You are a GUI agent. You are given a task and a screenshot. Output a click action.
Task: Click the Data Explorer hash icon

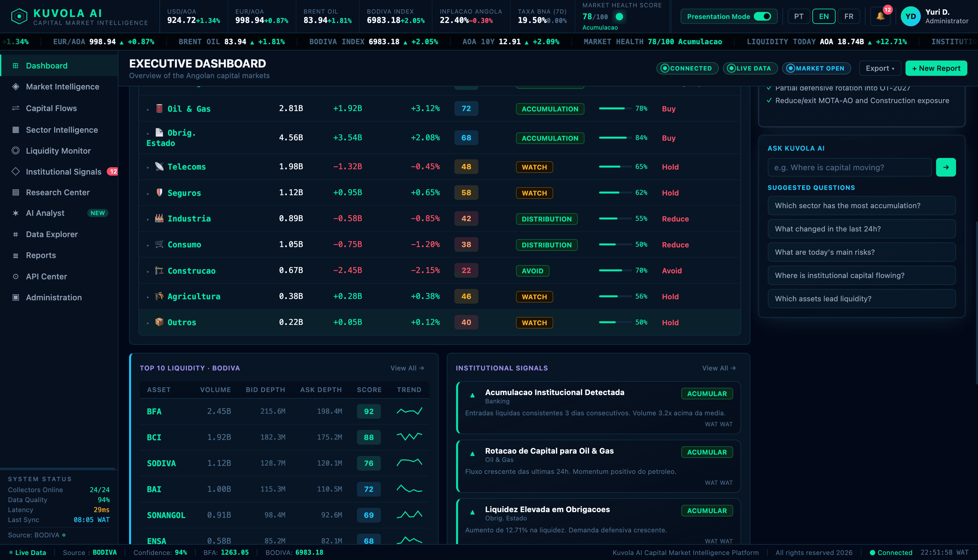click(16, 234)
